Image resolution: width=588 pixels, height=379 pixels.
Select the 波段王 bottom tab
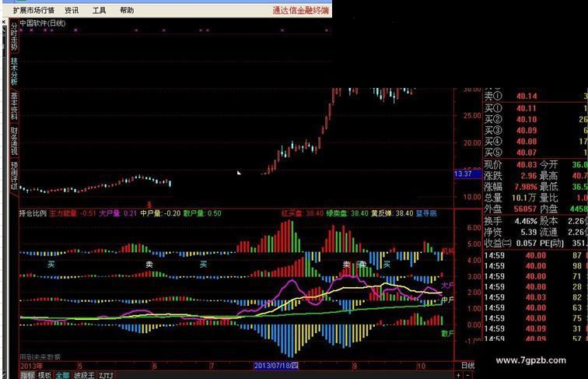(84, 375)
